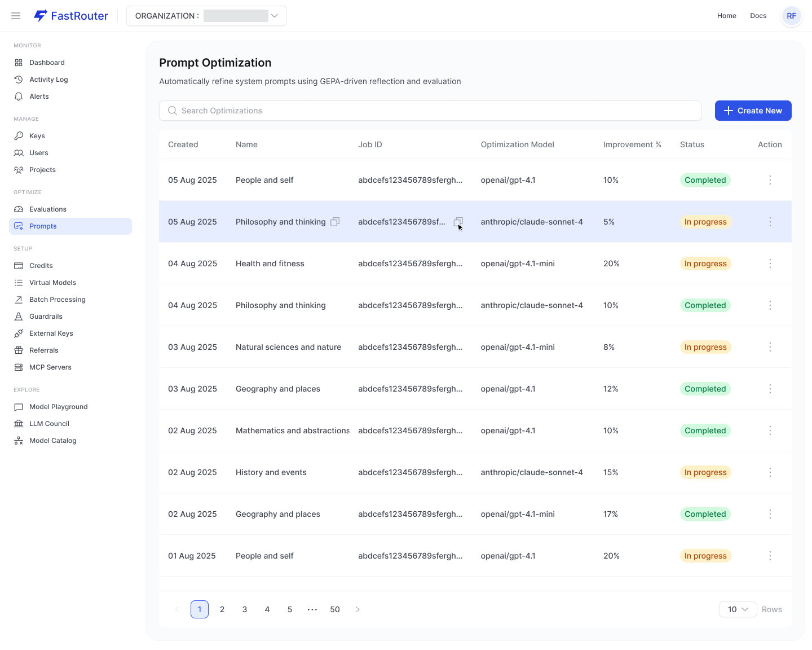Jump to page 50
This screenshot has height=650, width=812.
click(x=335, y=609)
